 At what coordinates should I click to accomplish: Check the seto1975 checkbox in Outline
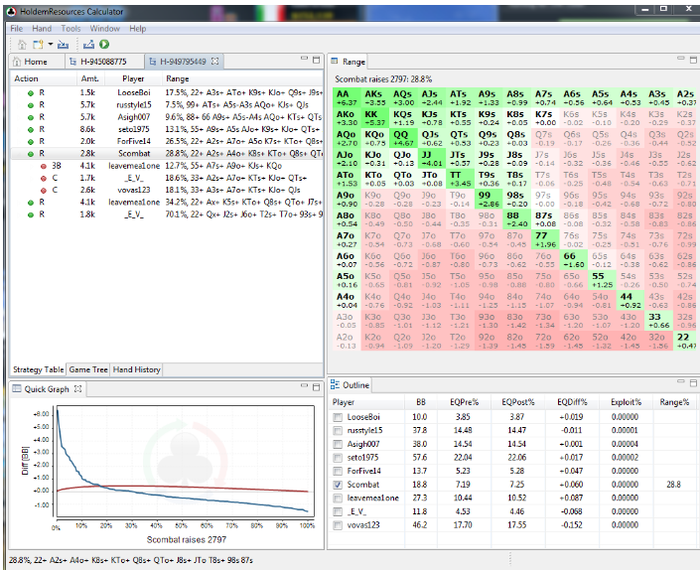[x=338, y=458]
